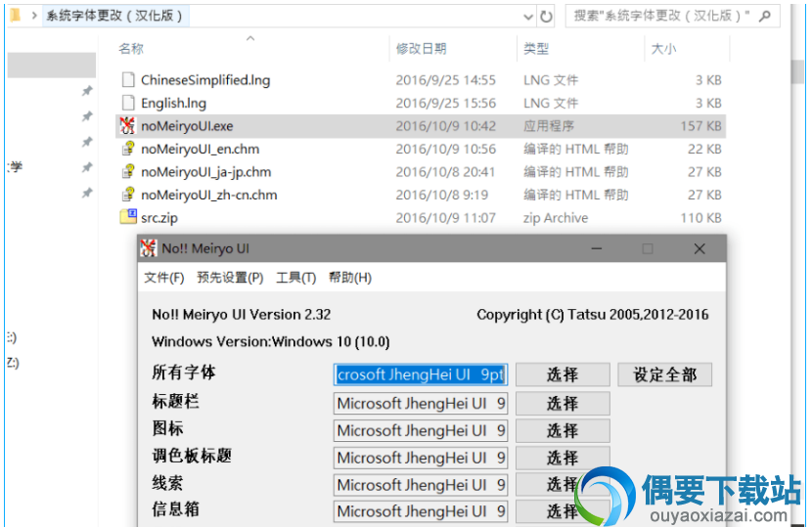
Task: Close the No!! Meiryo UI window
Action: (x=699, y=249)
